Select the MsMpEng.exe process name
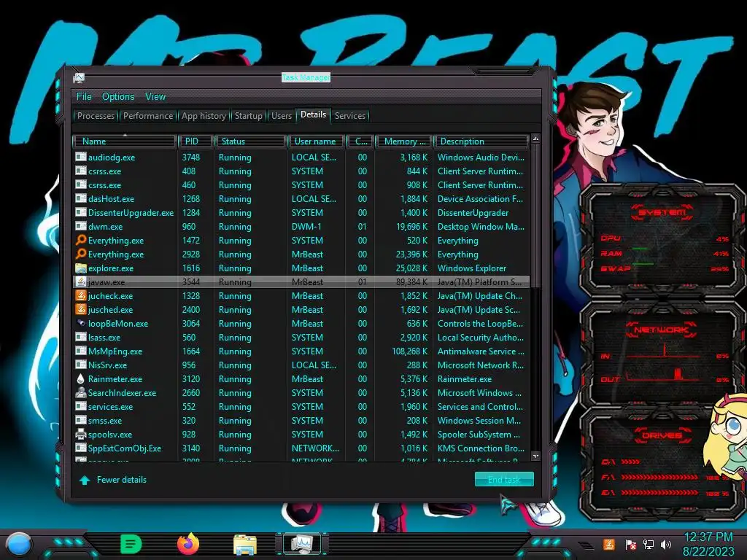The image size is (747, 560). click(x=115, y=351)
